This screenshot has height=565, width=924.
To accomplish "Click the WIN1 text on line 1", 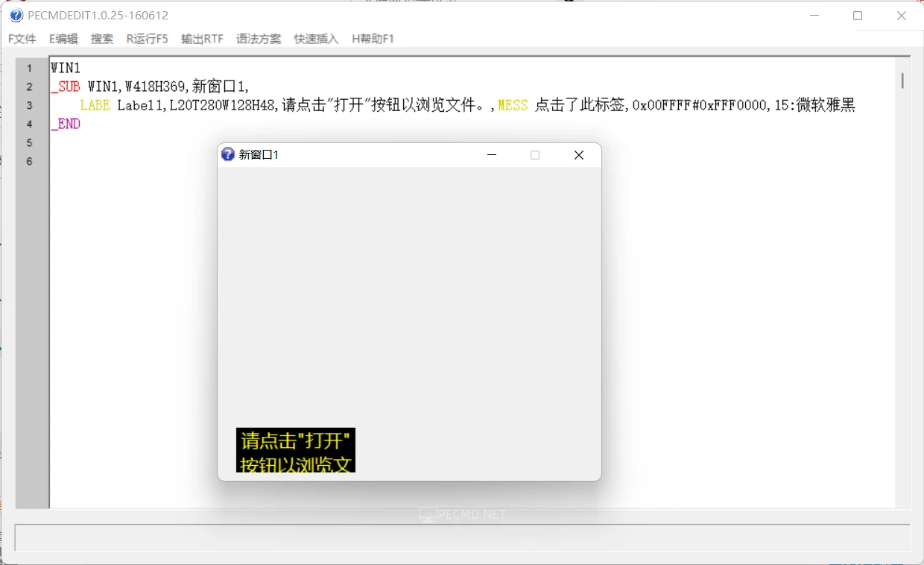I will (x=66, y=68).
